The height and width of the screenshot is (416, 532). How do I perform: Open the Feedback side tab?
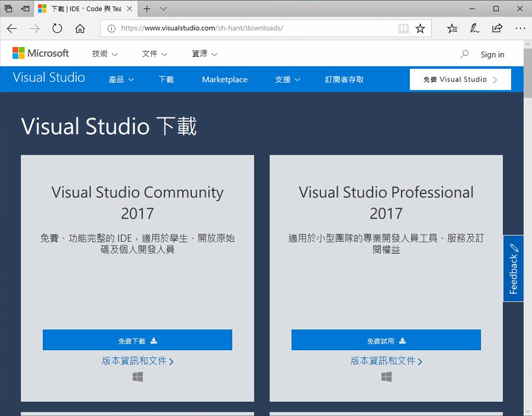pos(513,269)
